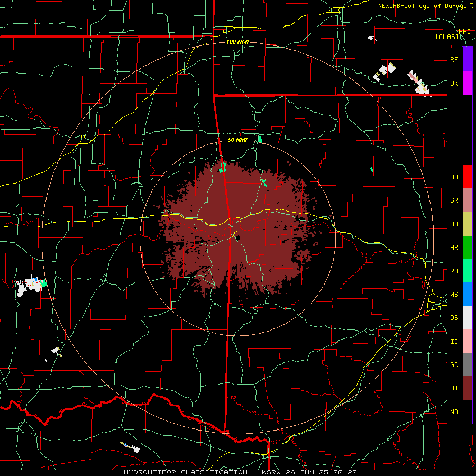Click the KSRX station identifier
The image size is (476, 476).
point(271,472)
